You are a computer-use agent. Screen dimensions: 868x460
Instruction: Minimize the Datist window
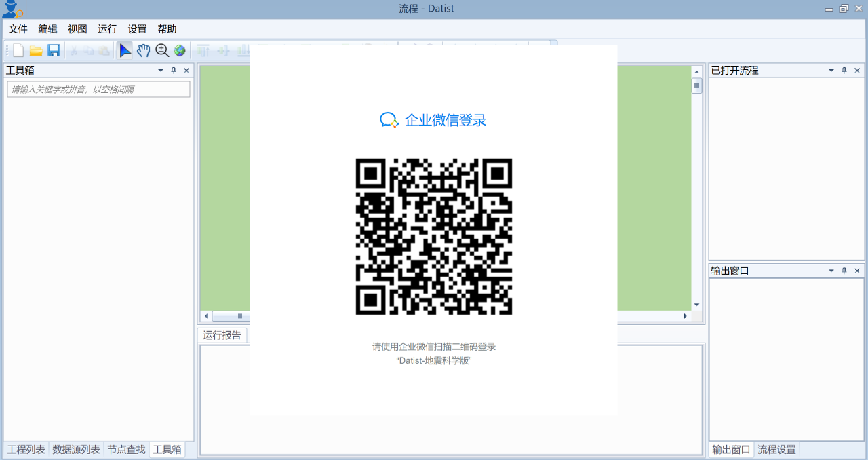pyautogui.click(x=829, y=9)
